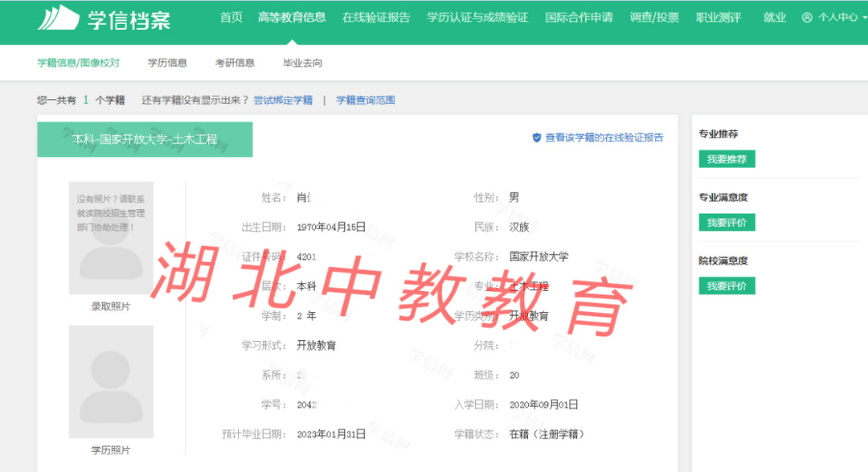Click the 专业满意度 heading text

723,197
